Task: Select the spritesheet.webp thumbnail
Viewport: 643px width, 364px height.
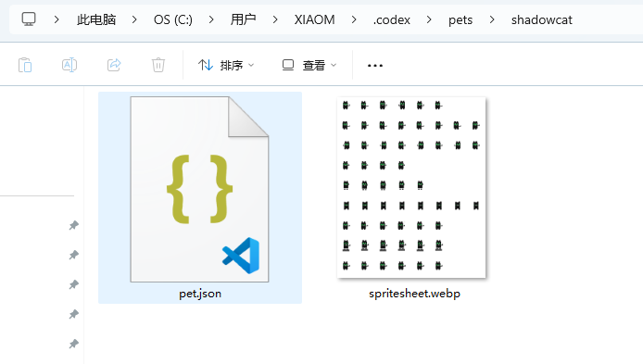Action: tap(411, 188)
